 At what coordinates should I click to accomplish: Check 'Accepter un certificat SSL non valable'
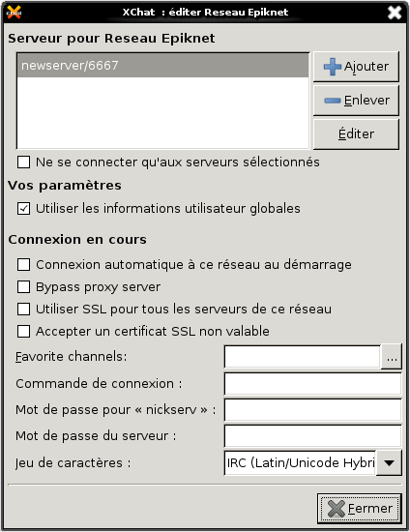tap(23, 331)
